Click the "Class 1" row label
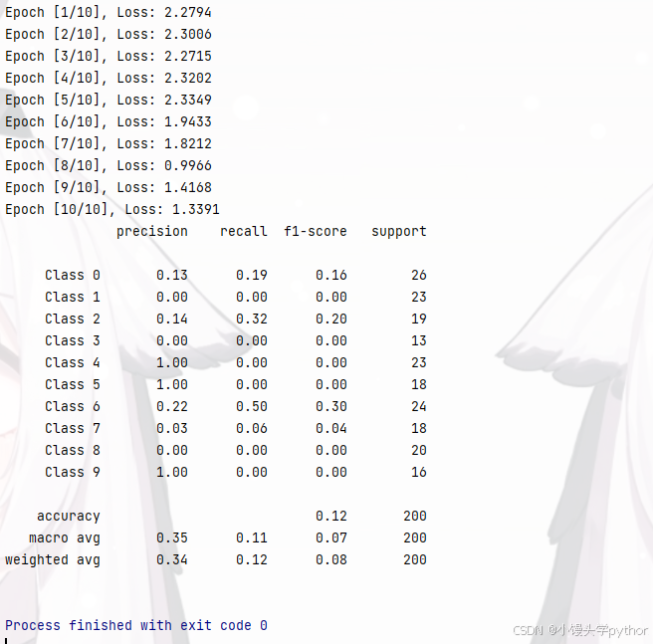 click(x=73, y=297)
